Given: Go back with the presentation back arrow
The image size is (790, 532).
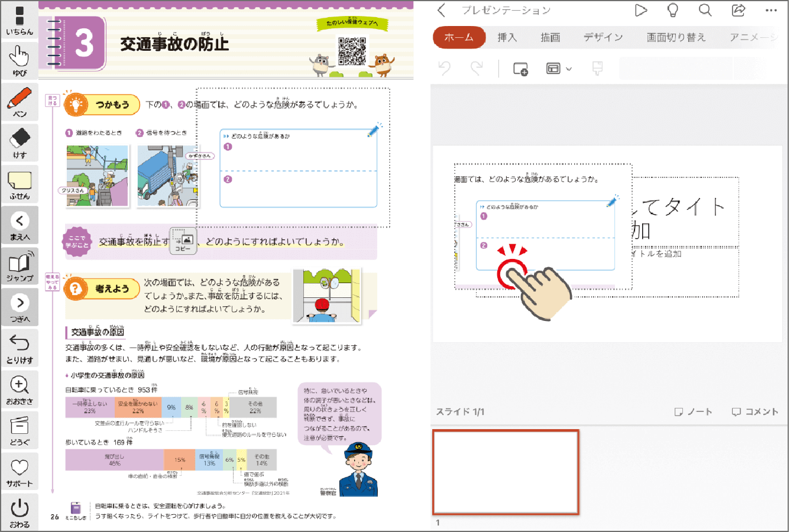Looking at the screenshot, I should (x=441, y=10).
